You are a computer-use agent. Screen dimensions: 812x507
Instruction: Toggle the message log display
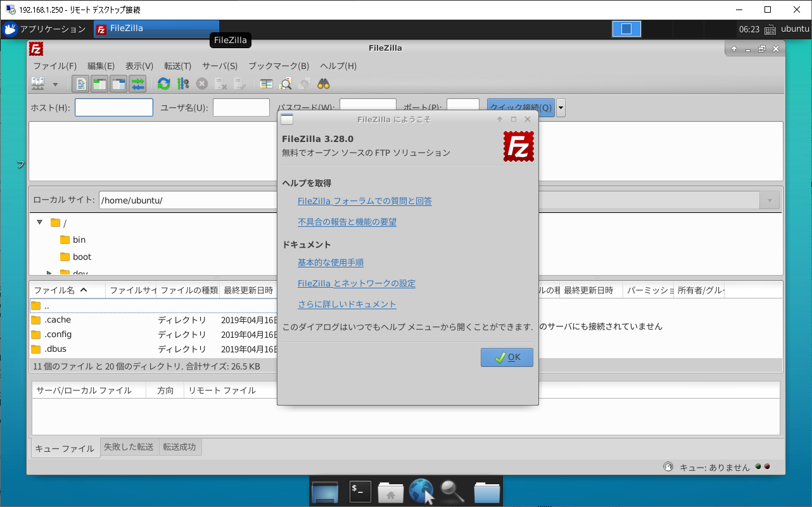point(80,84)
